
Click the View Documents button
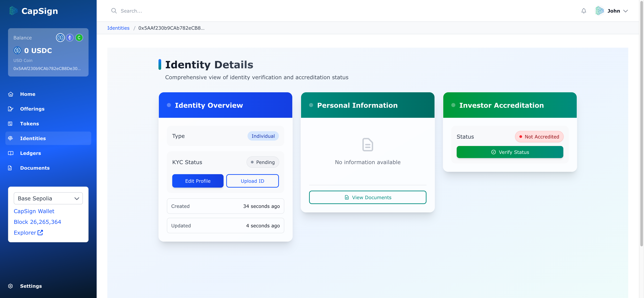pos(367,197)
